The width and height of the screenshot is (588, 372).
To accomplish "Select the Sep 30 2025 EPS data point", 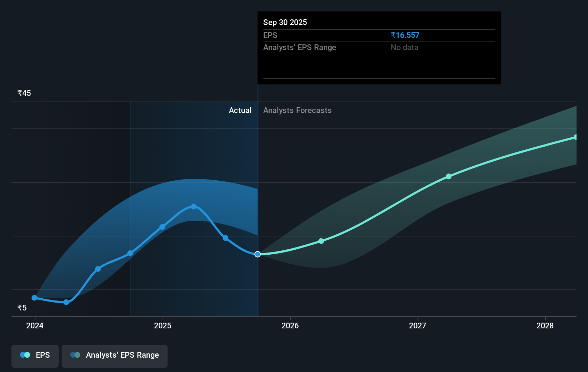I will click(257, 254).
